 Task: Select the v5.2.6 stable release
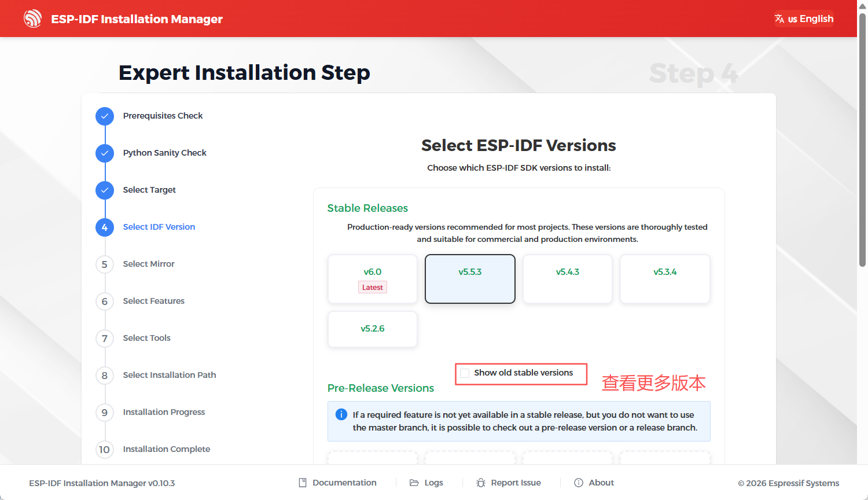tap(373, 329)
